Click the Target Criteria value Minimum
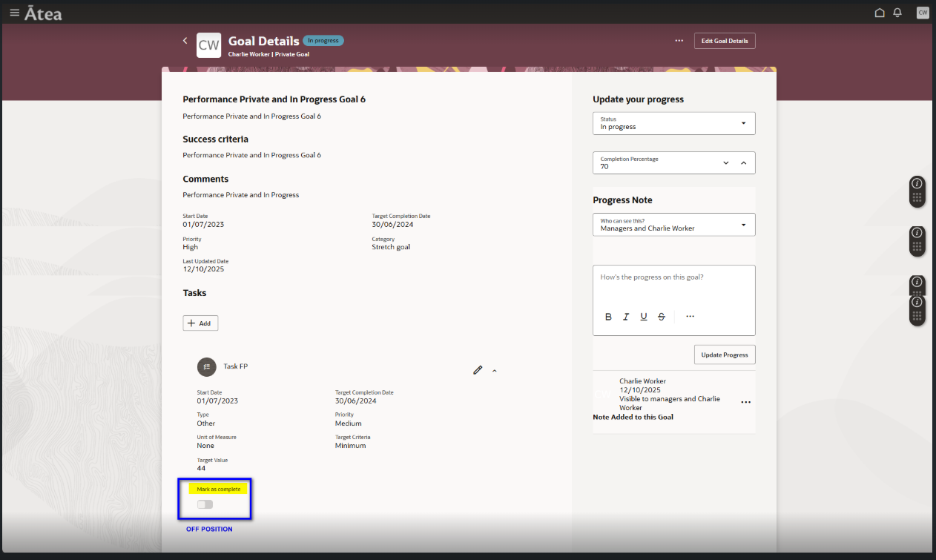This screenshot has height=560, width=936. coord(351,446)
